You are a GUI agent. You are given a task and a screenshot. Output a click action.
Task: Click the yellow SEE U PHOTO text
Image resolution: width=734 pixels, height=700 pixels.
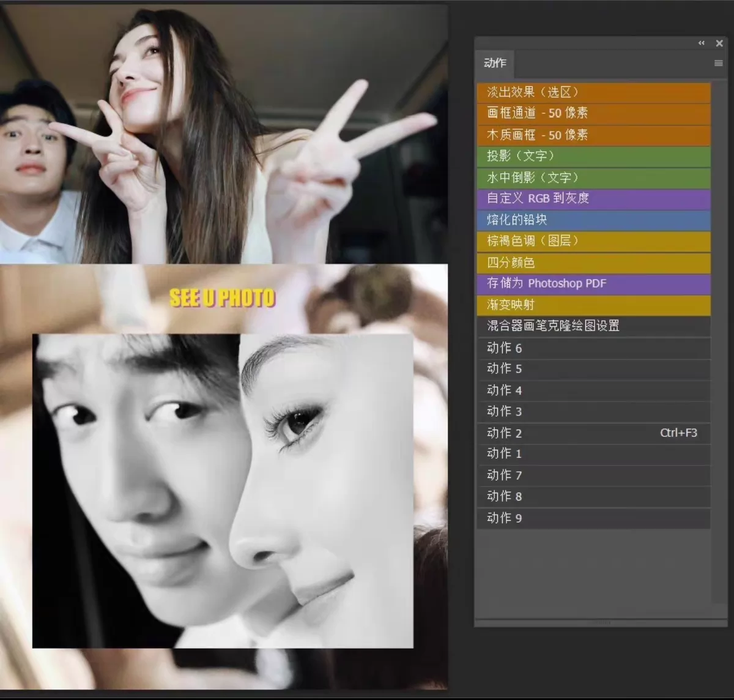coord(222,298)
